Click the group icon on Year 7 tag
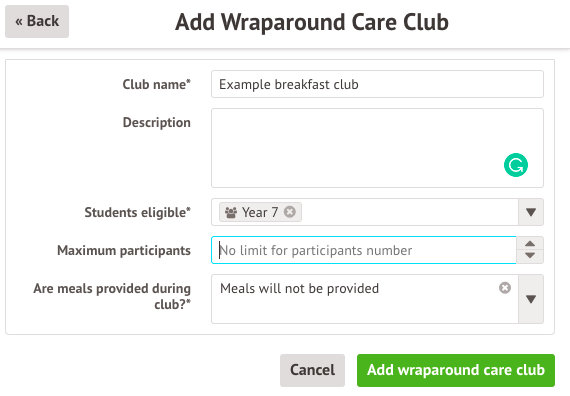The height and width of the screenshot is (396, 570). click(231, 212)
